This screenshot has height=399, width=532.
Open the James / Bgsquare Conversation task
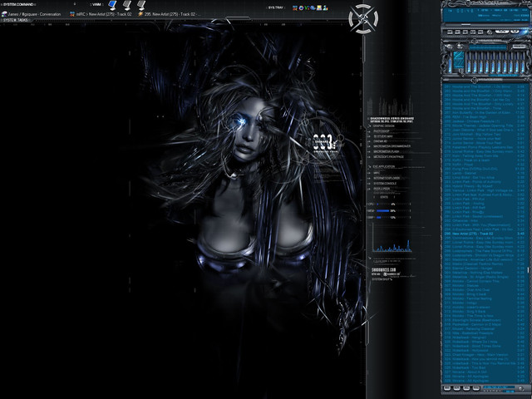coord(32,14)
